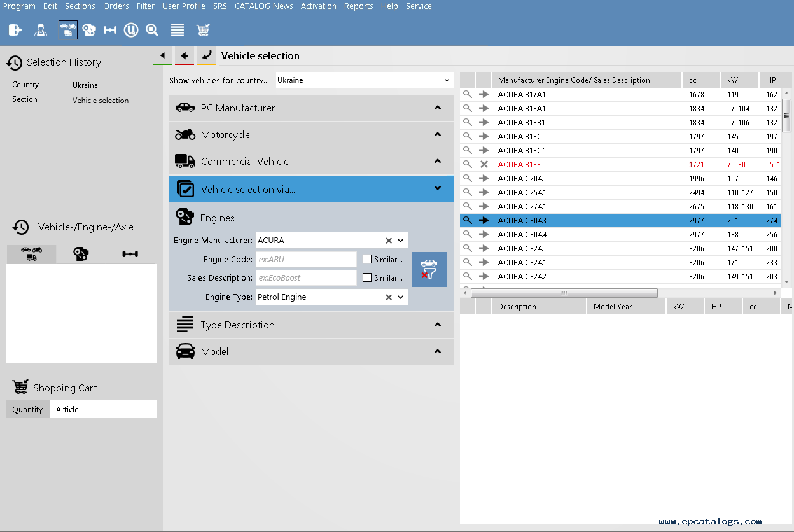Enable Similar checkbox for Sales Description

(x=367, y=277)
